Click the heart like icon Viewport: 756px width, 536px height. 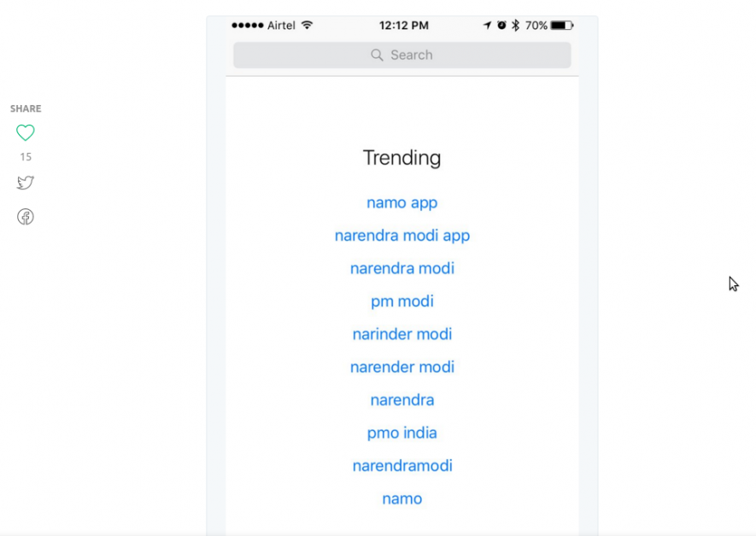point(26,132)
